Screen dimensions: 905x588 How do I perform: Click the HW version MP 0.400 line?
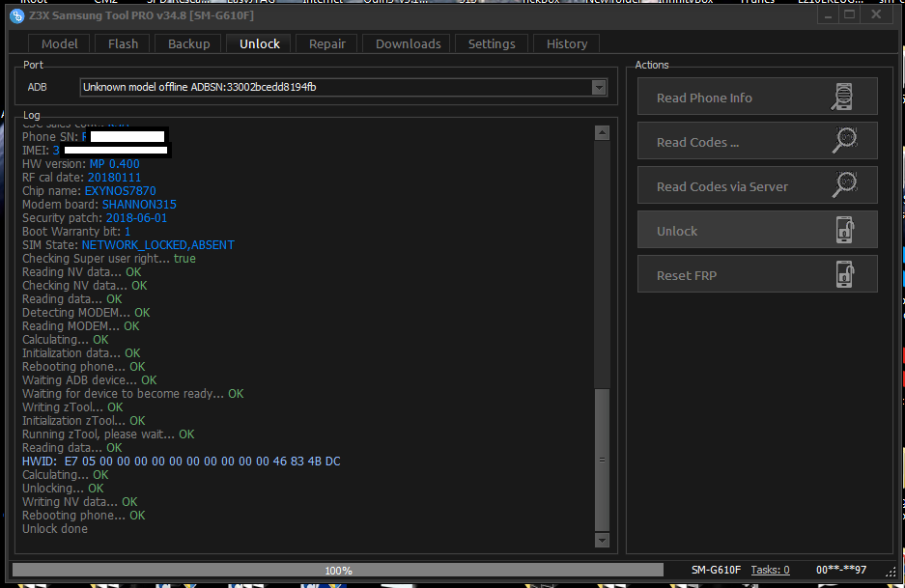[81, 164]
